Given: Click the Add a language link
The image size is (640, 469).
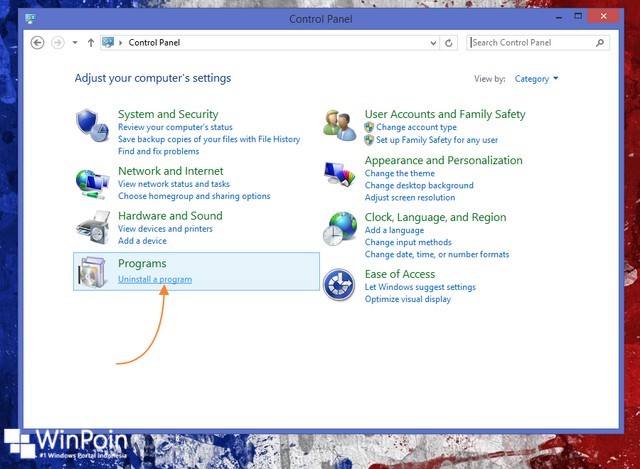Looking at the screenshot, I should pyautogui.click(x=394, y=230).
